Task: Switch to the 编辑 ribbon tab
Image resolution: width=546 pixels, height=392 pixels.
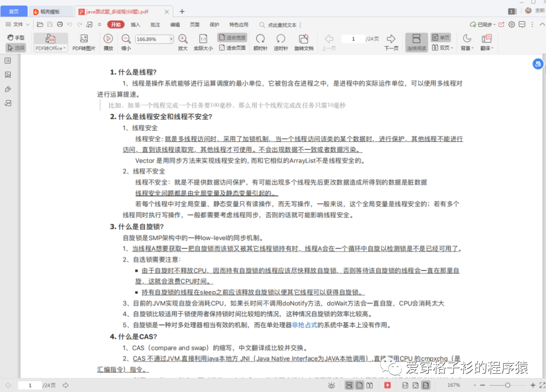Action: pyautogui.click(x=175, y=25)
